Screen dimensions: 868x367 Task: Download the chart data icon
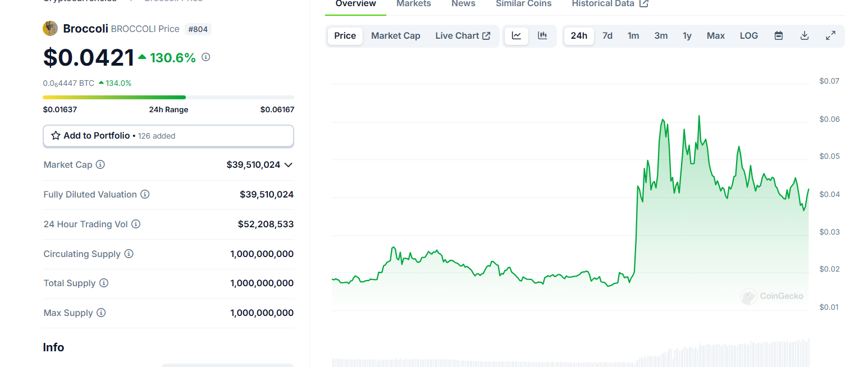click(805, 35)
